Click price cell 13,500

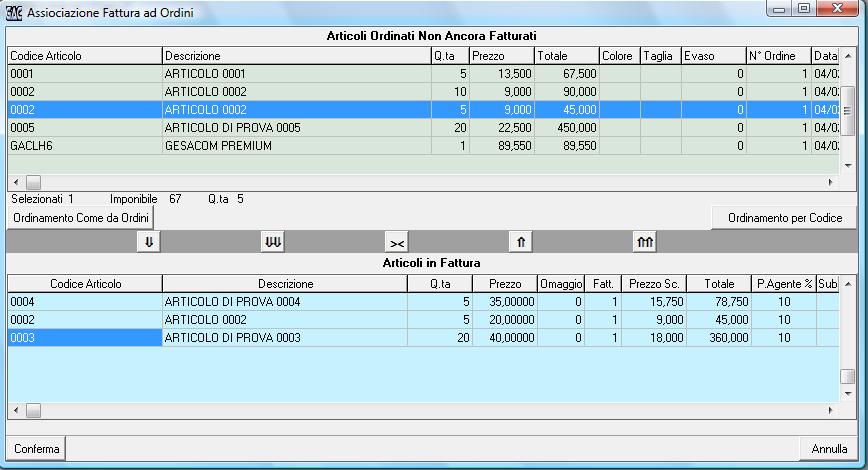coord(502,74)
